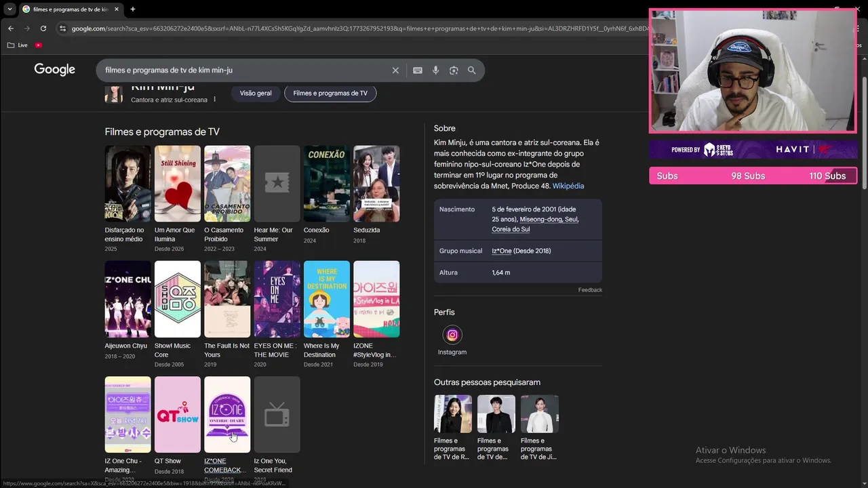Select the Filmes e programas de TV tab
Screen dimensions: 868x488
330,94
